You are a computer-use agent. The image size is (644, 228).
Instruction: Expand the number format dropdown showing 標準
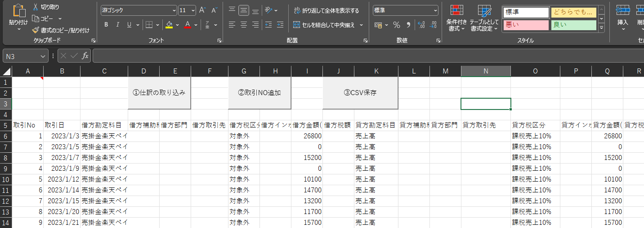click(435, 10)
